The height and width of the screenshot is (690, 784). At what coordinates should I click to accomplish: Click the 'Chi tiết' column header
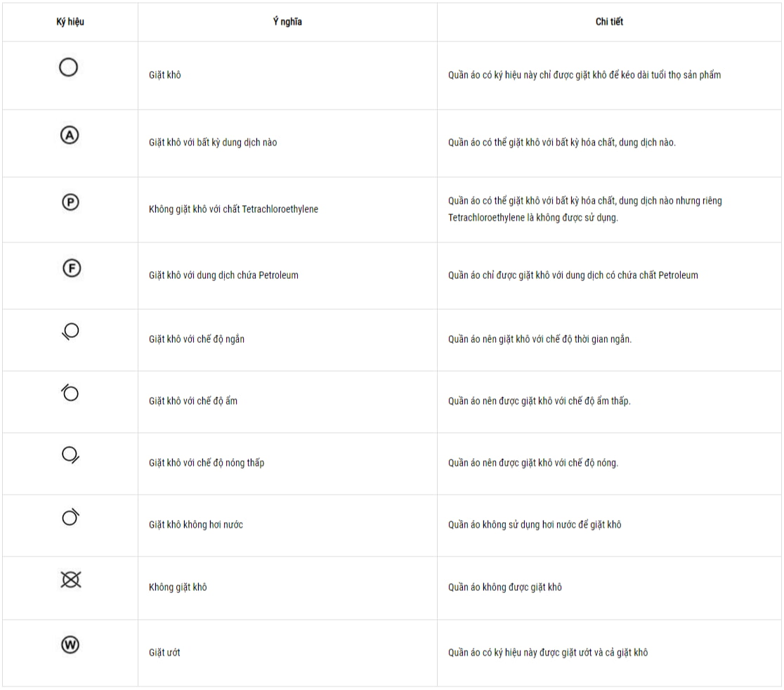coord(609,22)
